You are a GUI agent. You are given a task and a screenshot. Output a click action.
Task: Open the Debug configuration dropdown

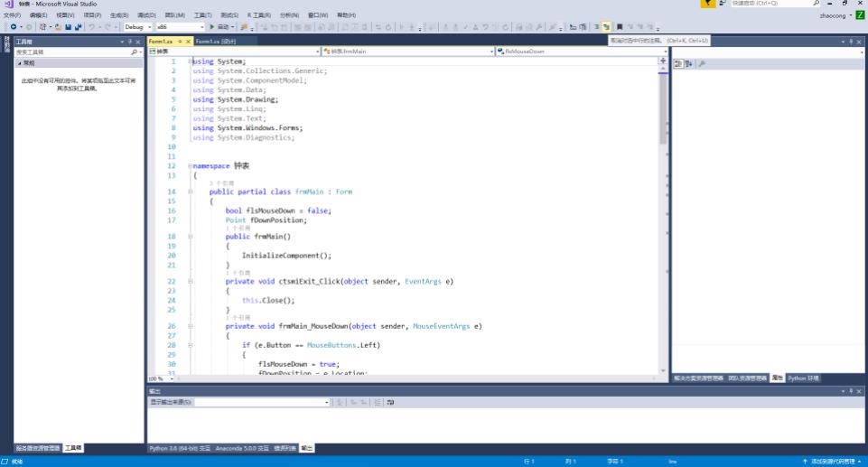tap(135, 27)
